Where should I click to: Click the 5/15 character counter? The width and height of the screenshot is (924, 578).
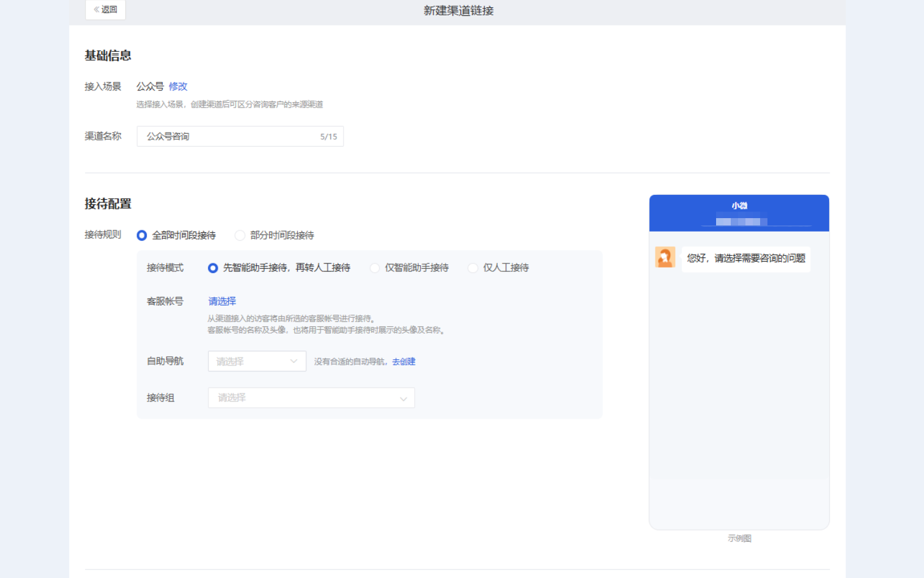click(x=328, y=137)
